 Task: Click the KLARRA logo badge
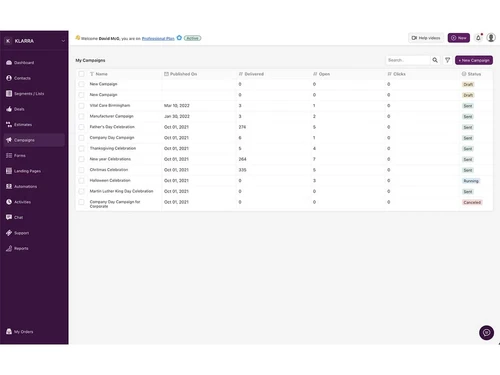point(8,41)
